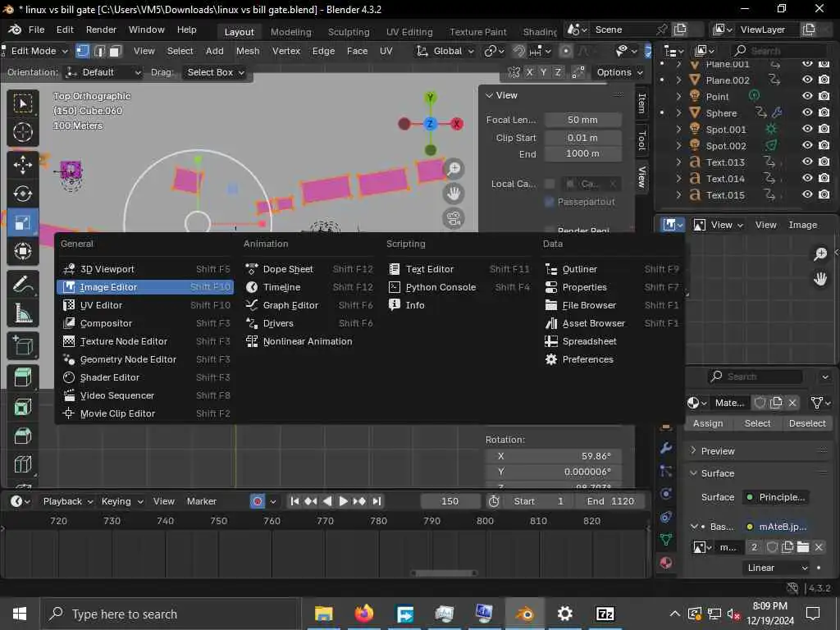Switch to vertex select mode

tap(83, 51)
